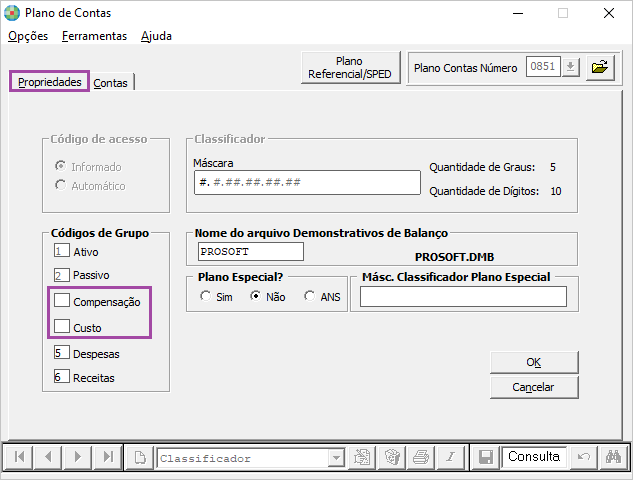Image resolution: width=633 pixels, height=480 pixels.
Task: Click the PROSOFT file name field
Action: (251, 252)
